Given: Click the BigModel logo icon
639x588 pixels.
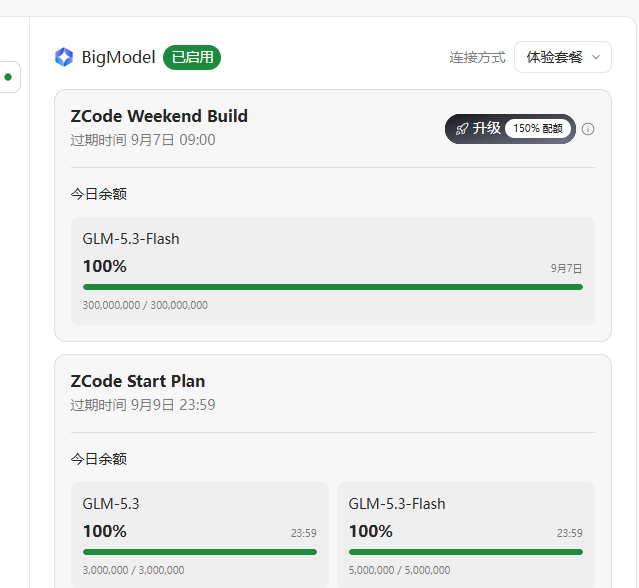Looking at the screenshot, I should pos(64,57).
